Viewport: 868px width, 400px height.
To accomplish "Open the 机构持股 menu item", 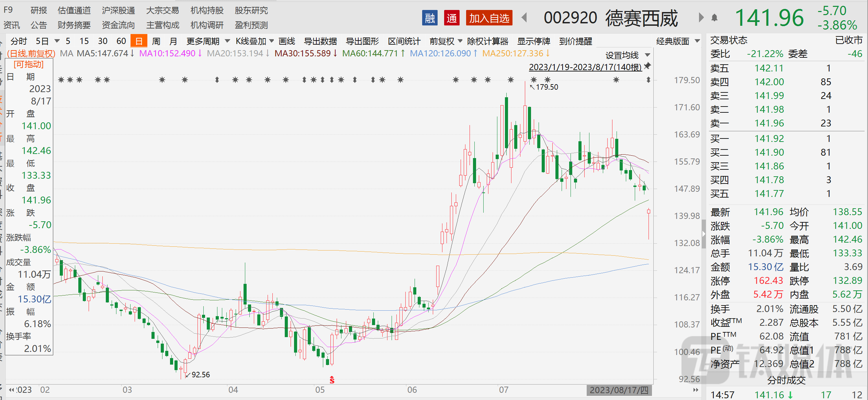I will click(x=207, y=10).
